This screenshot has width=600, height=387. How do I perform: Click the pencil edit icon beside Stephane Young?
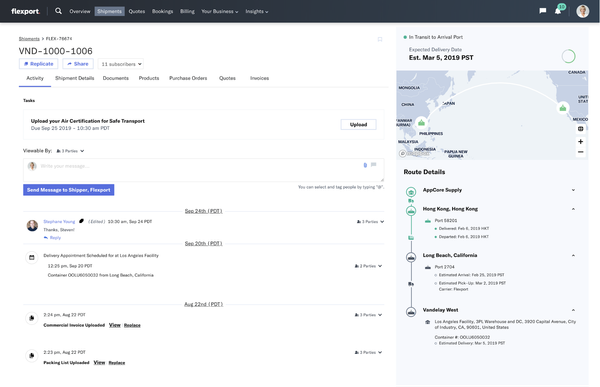(81, 221)
